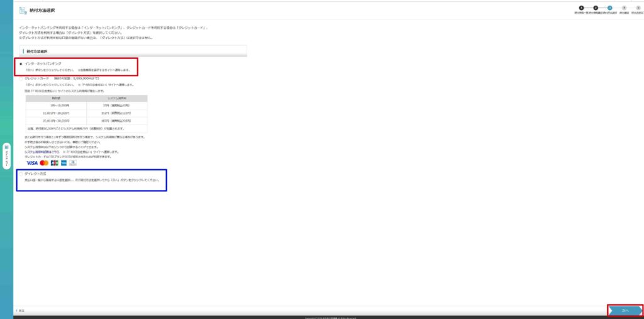Click the 納付方法選択 section header
The image size is (644, 319).
[39, 51]
